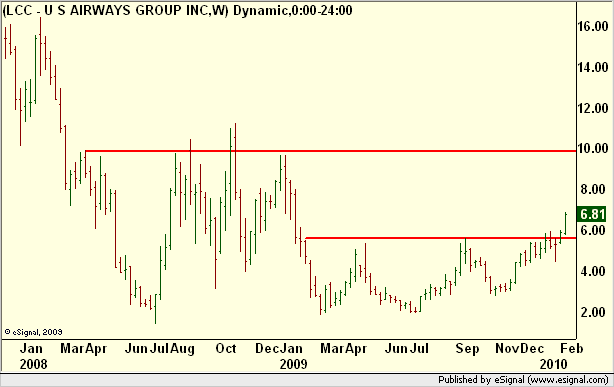The height and width of the screenshot is (387, 614).
Task: Click the 2009 year label on time axis
Action: click(293, 364)
